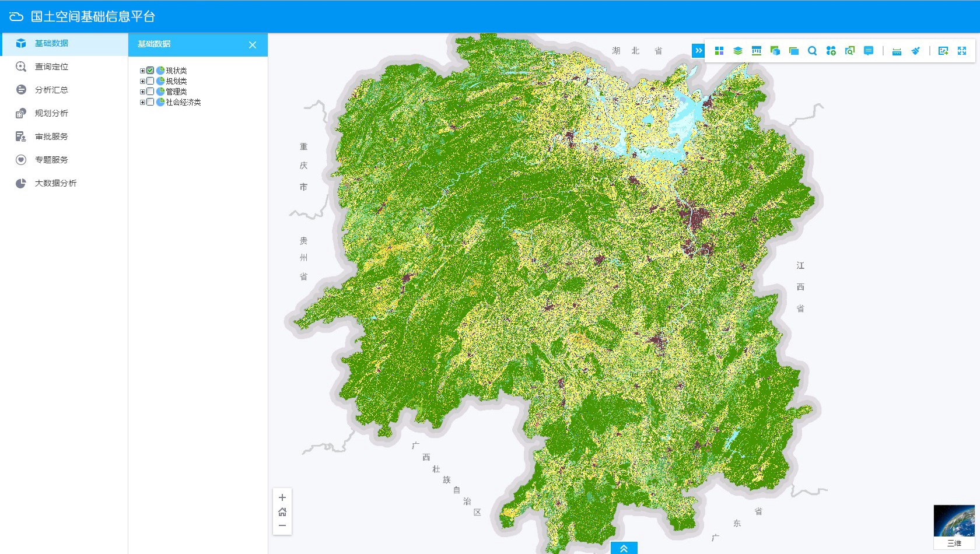Image resolution: width=980 pixels, height=554 pixels.
Task: Zoom in the map with plus button
Action: click(x=282, y=497)
